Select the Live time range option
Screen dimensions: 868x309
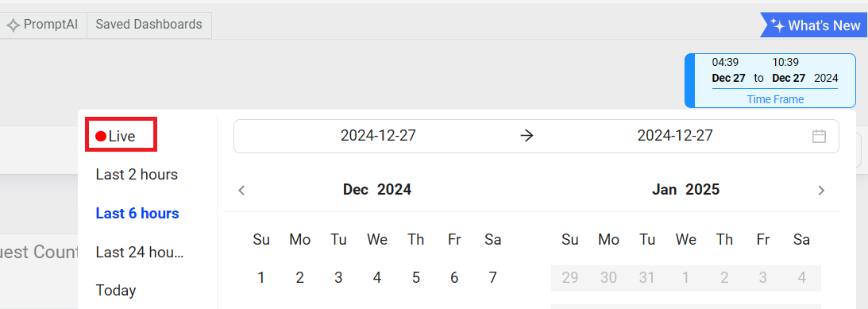point(122,134)
